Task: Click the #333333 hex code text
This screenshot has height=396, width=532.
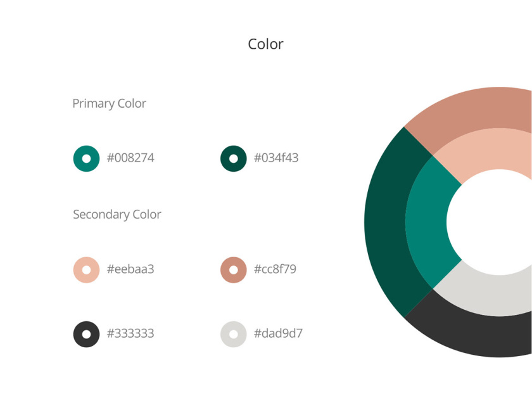Action: (130, 333)
